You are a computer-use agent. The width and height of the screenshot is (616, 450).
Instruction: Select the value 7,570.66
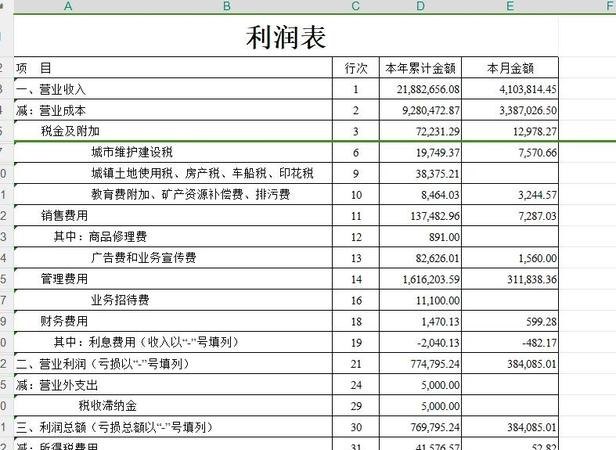tap(537, 152)
